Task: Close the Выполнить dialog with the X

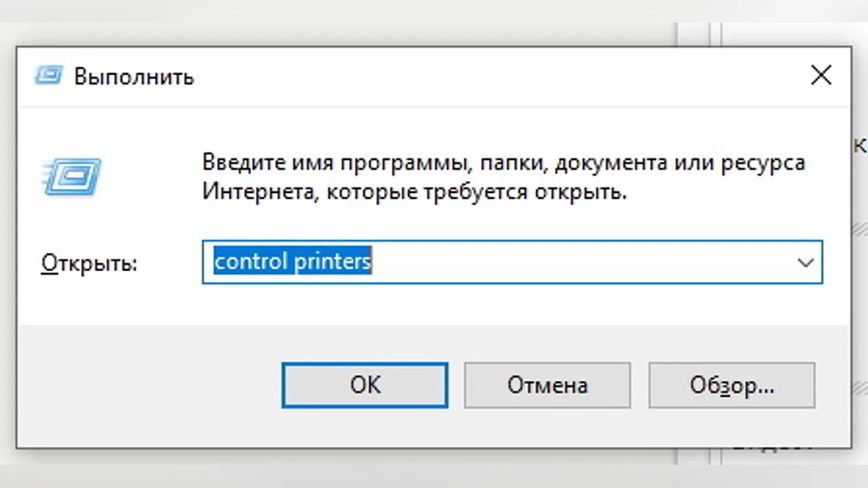Action: (x=820, y=75)
